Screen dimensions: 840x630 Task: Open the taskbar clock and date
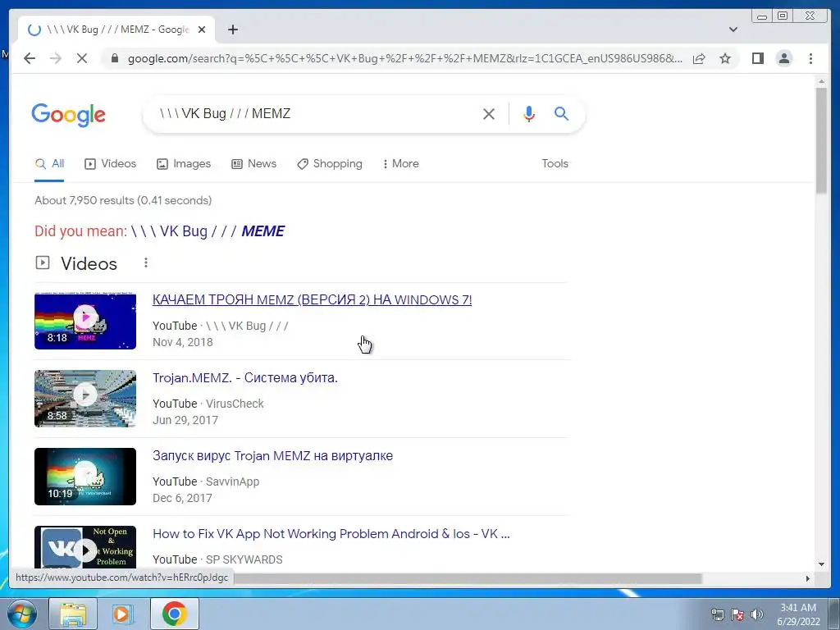[x=798, y=614]
